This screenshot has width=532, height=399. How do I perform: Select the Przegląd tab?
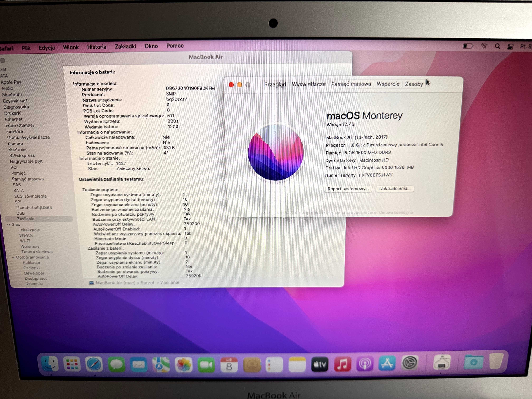pyautogui.click(x=275, y=84)
